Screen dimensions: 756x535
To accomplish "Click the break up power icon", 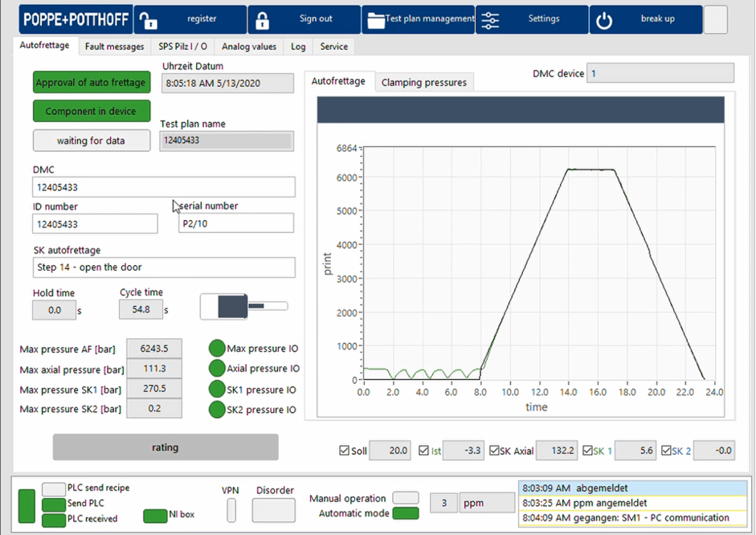I will pyautogui.click(x=604, y=20).
